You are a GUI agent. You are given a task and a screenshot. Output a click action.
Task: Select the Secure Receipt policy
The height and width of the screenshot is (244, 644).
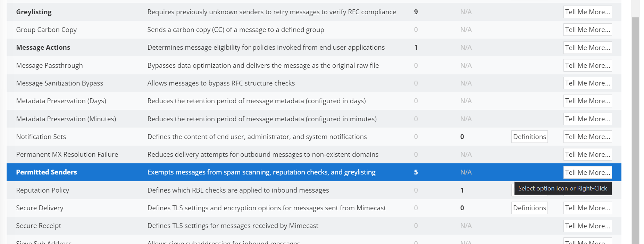[x=39, y=226]
